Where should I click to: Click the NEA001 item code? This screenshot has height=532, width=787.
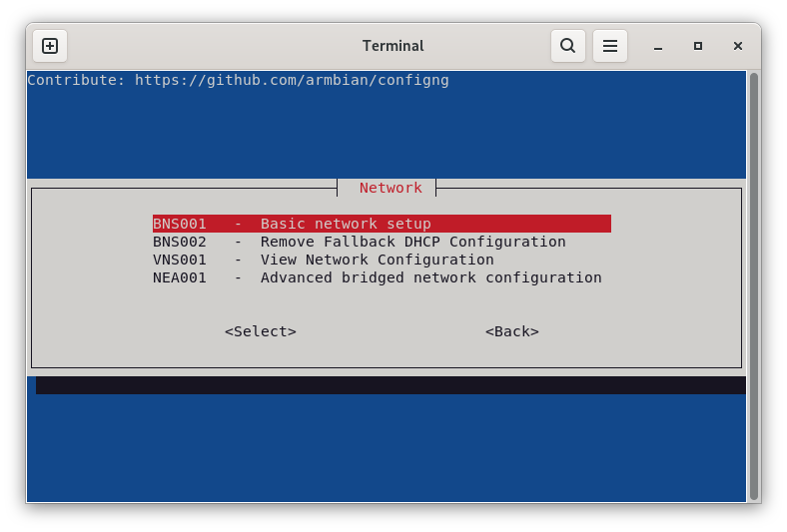(180, 277)
